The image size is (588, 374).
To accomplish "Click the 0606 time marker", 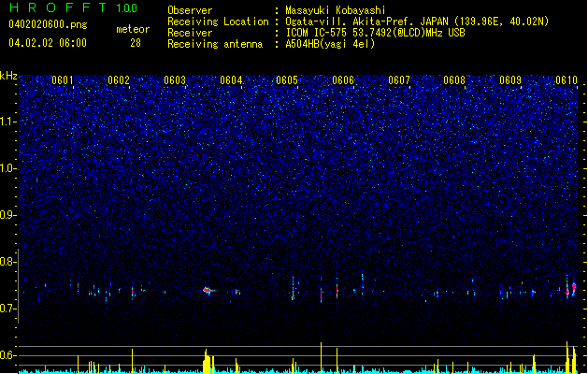I will coord(343,80).
